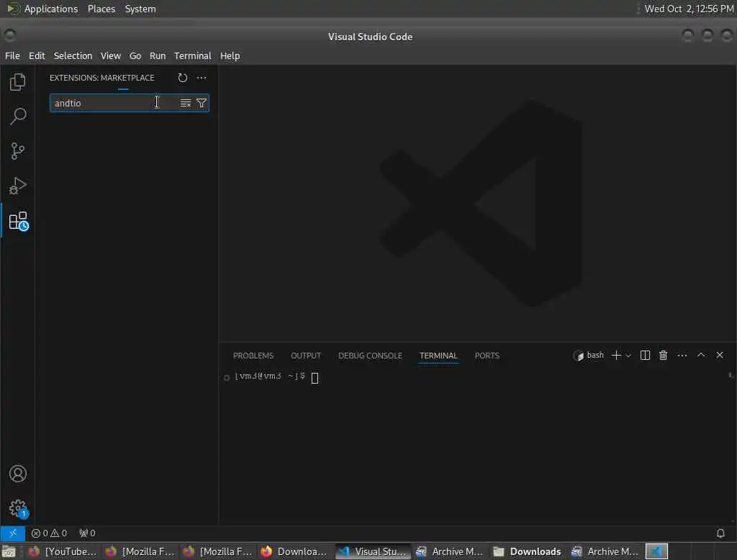Switch to the Visual Studio taskbar entry
The height and width of the screenshot is (560, 737).
point(373,551)
